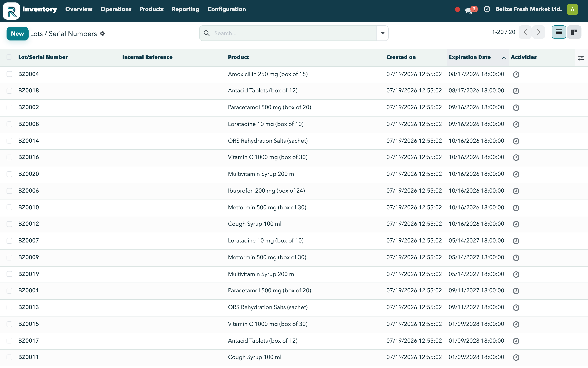This screenshot has height=368, width=588.
Task: Create a New lot record
Action: pyautogui.click(x=18, y=34)
